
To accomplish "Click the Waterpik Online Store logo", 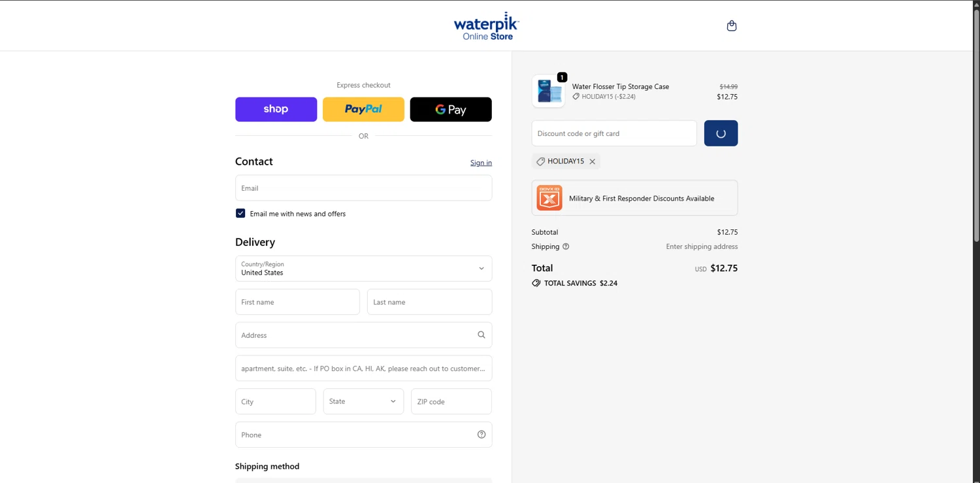I will click(486, 26).
